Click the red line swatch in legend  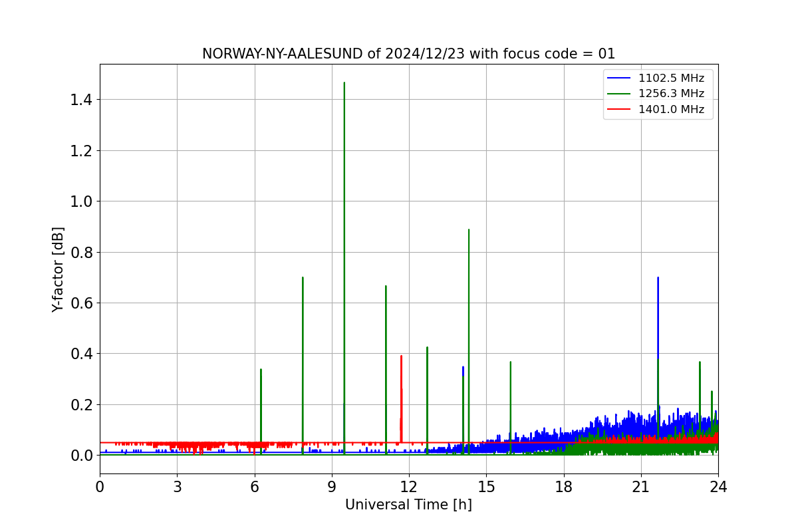(x=619, y=110)
